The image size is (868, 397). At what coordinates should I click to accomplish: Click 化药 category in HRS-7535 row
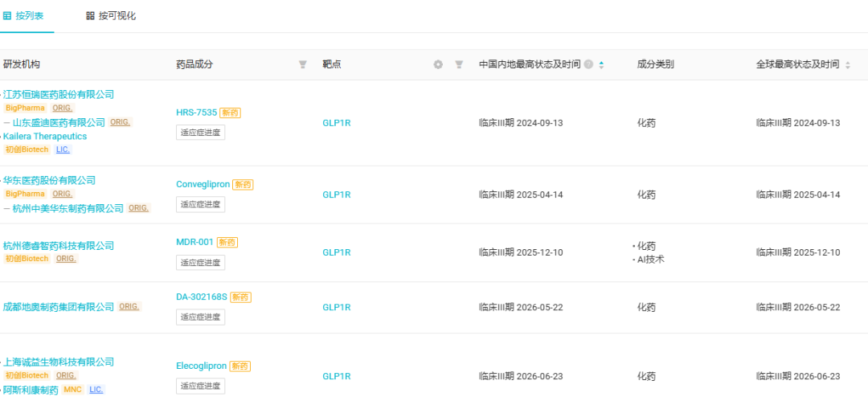(646, 123)
